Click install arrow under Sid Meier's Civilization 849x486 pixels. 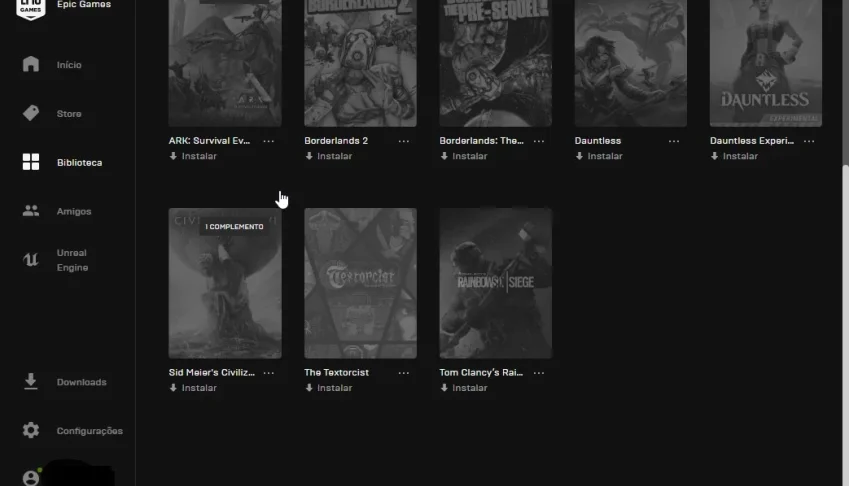173,388
